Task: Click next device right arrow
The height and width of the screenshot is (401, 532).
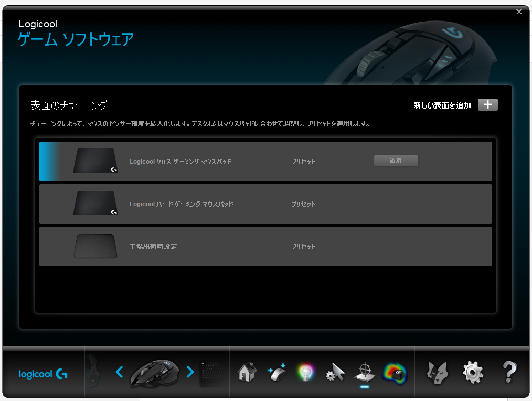Action: pyautogui.click(x=190, y=372)
